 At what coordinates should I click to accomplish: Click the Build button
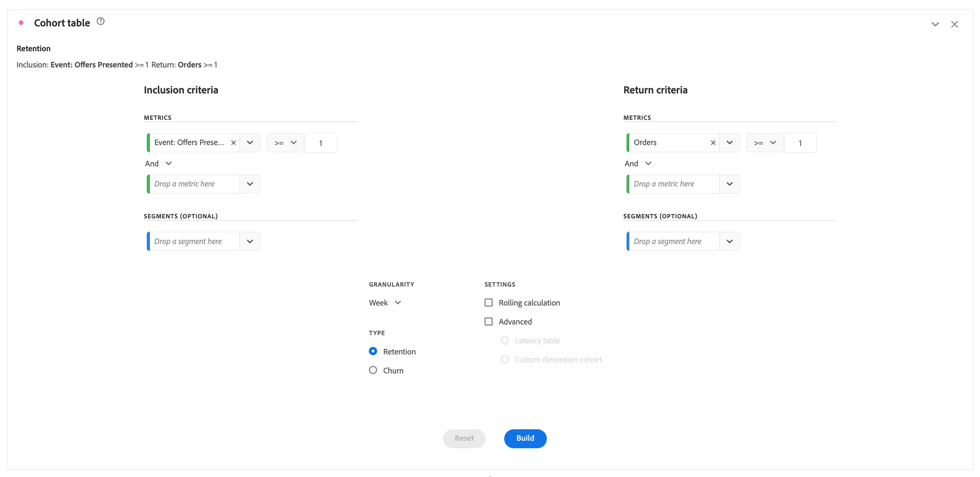(525, 438)
